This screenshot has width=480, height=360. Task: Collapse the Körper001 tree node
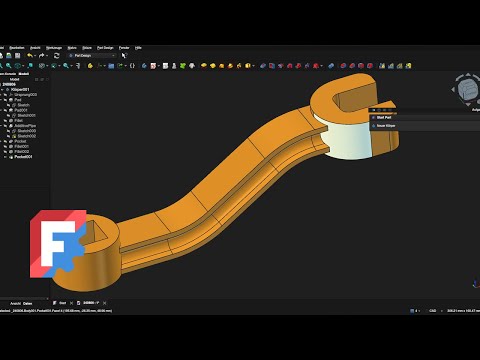[x=2, y=90]
